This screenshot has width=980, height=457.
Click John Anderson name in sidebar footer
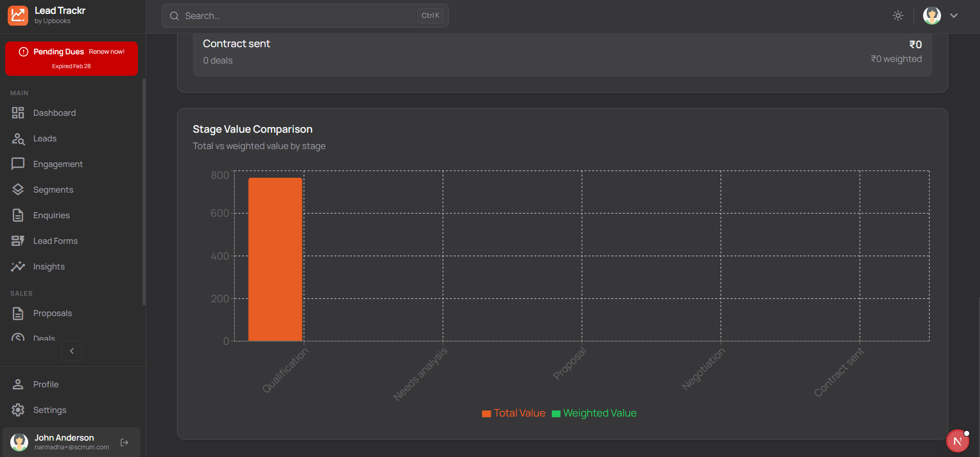(x=64, y=438)
